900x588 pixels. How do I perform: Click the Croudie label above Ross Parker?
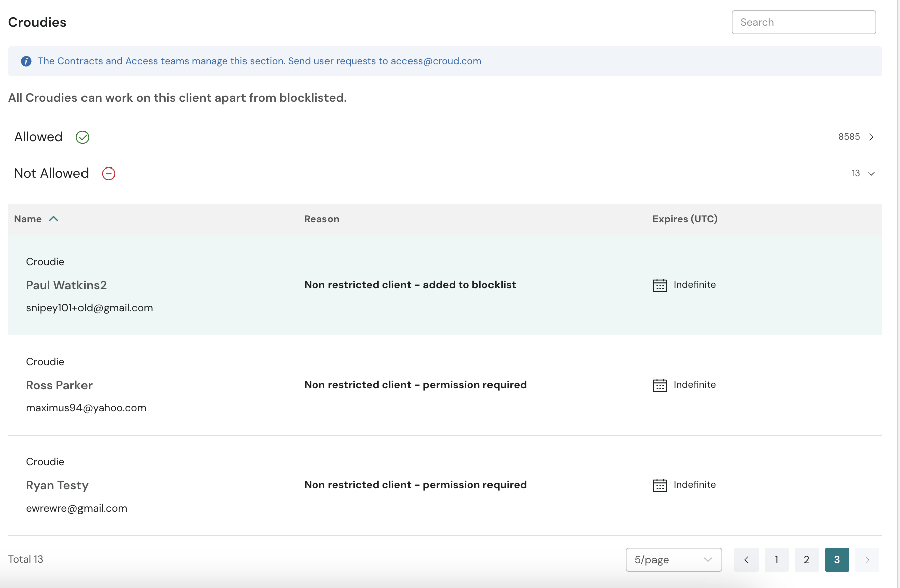pyautogui.click(x=45, y=362)
